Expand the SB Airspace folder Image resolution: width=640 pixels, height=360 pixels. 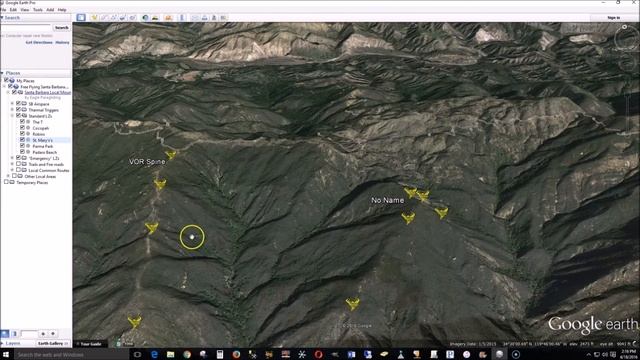[x=12, y=104]
